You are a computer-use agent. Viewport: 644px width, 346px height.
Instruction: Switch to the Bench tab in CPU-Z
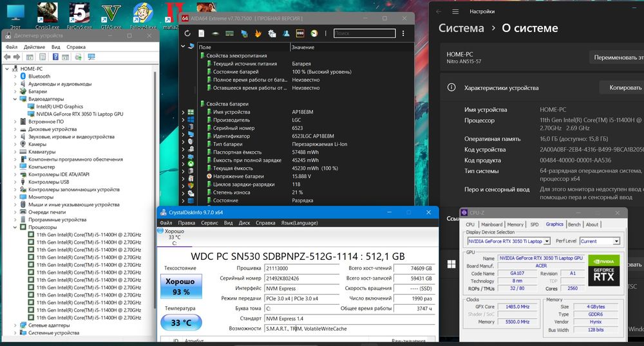(574, 224)
